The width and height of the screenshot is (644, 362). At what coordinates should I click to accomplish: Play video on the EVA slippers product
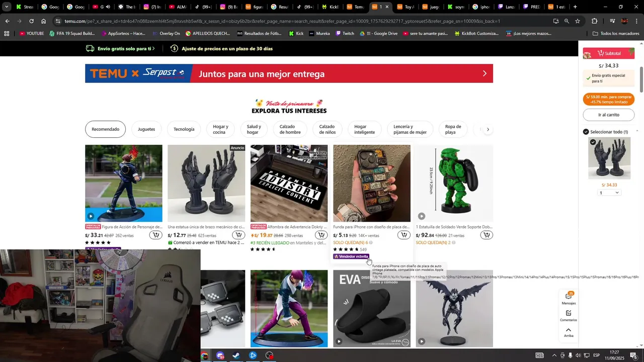[x=339, y=341]
